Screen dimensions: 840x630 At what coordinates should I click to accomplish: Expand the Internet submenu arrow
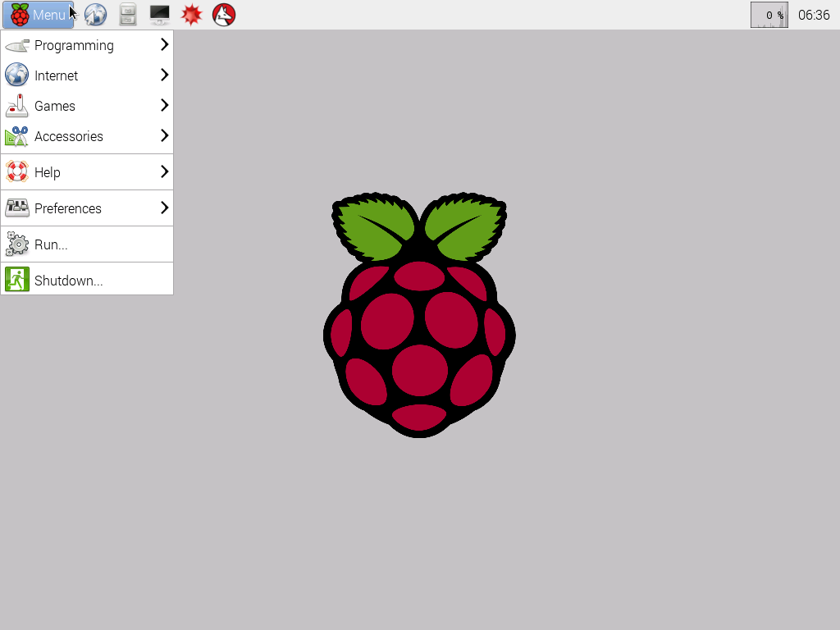pos(164,75)
